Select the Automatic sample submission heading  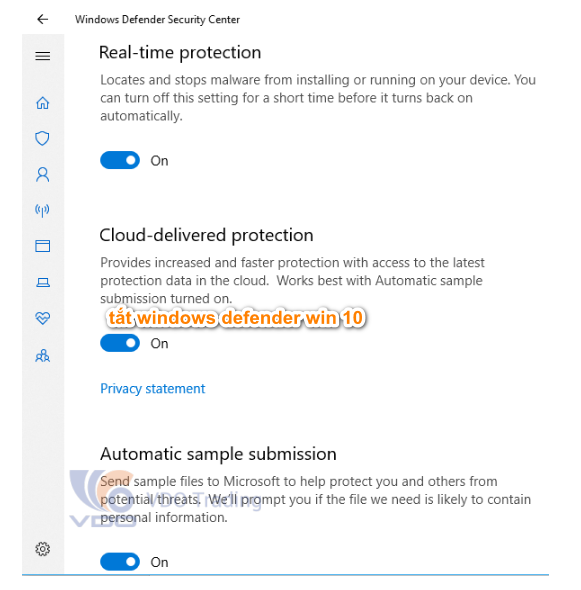218,454
